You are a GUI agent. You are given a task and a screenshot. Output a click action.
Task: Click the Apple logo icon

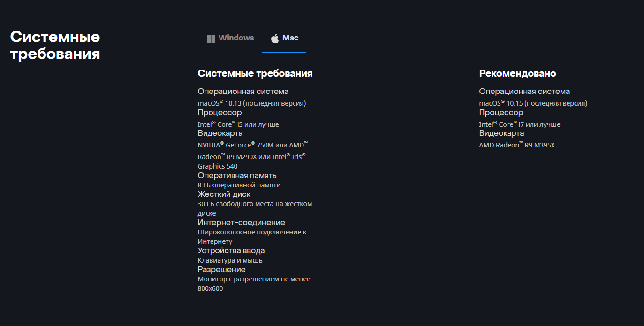275,38
